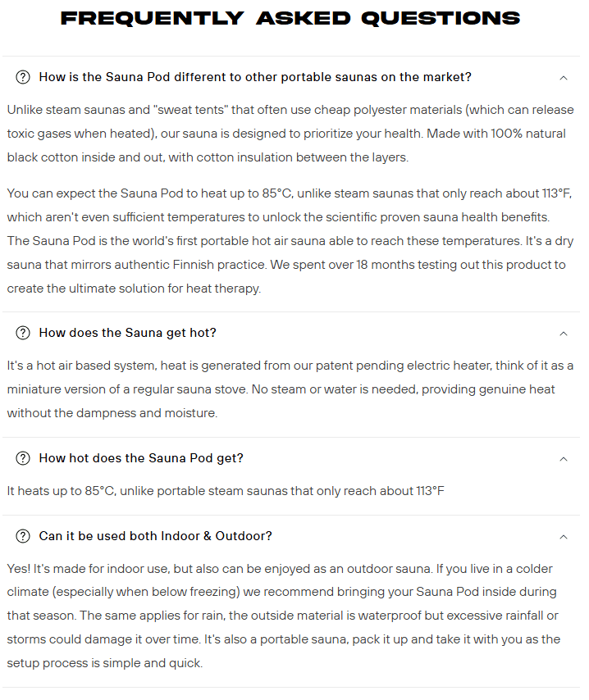Collapse the 'different to other portable saunas' answer chevron
This screenshot has height=700, width=589.
point(563,78)
